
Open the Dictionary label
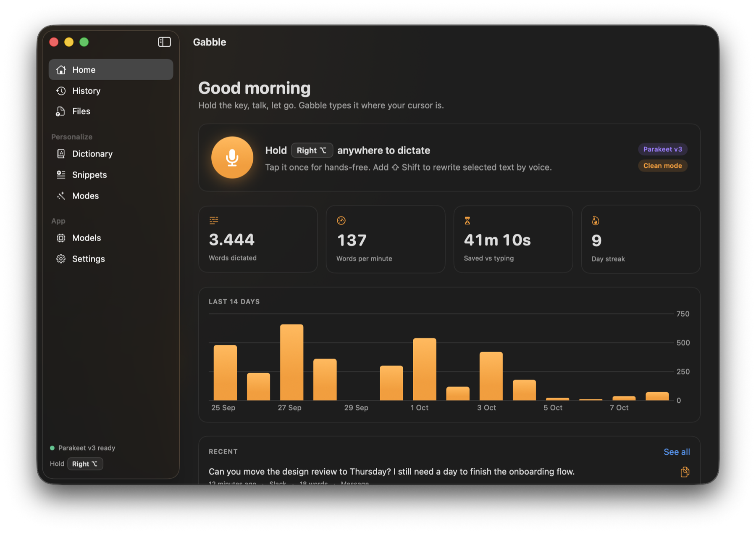(x=92, y=154)
